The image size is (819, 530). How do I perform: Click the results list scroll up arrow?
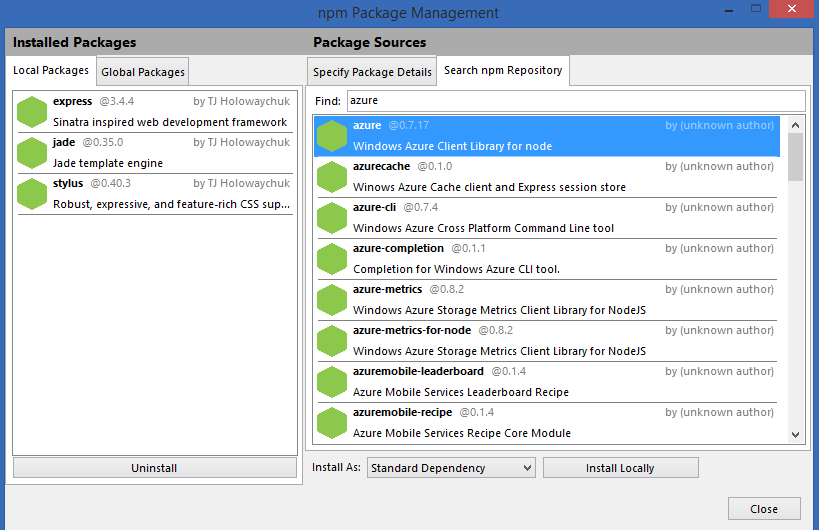(x=795, y=125)
